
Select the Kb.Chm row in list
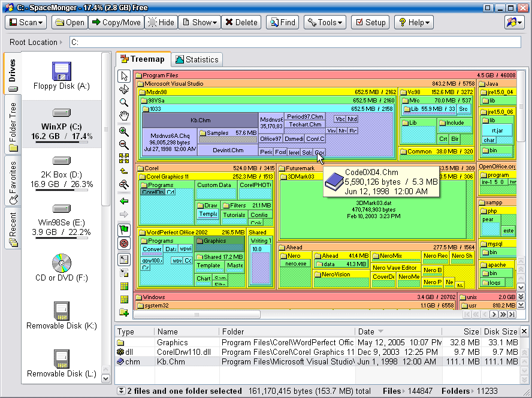pos(318,361)
